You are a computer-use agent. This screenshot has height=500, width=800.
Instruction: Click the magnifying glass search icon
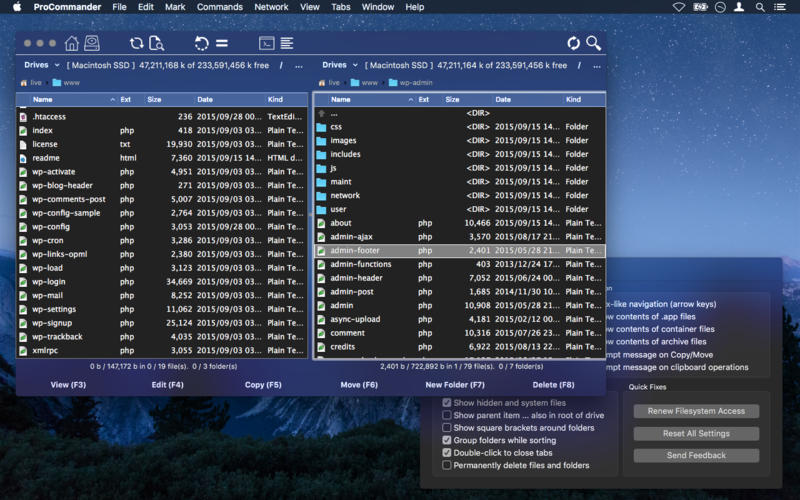tap(594, 43)
